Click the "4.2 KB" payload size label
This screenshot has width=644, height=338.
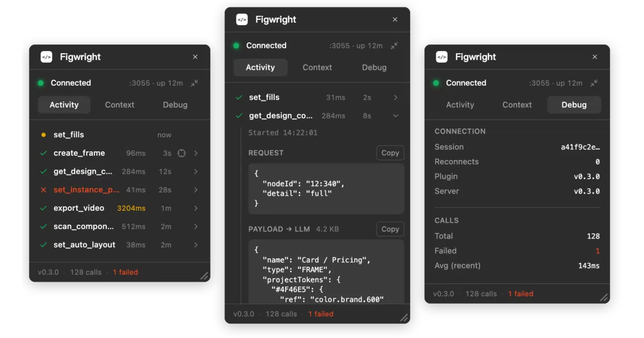[327, 229]
